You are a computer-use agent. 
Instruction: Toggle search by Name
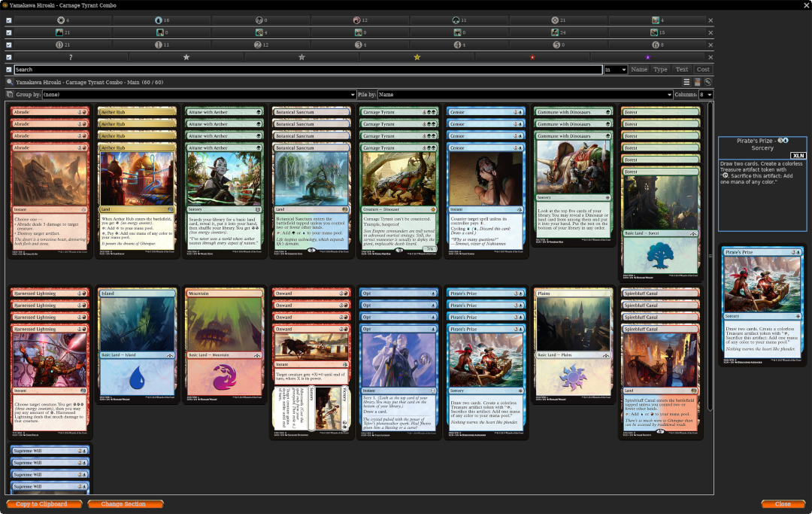click(x=639, y=69)
